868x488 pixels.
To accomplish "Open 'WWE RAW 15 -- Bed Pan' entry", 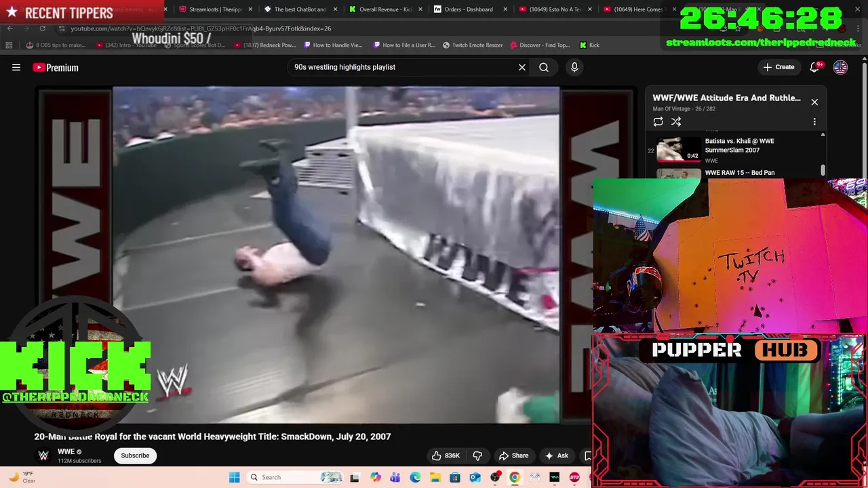I will pyautogui.click(x=740, y=173).
